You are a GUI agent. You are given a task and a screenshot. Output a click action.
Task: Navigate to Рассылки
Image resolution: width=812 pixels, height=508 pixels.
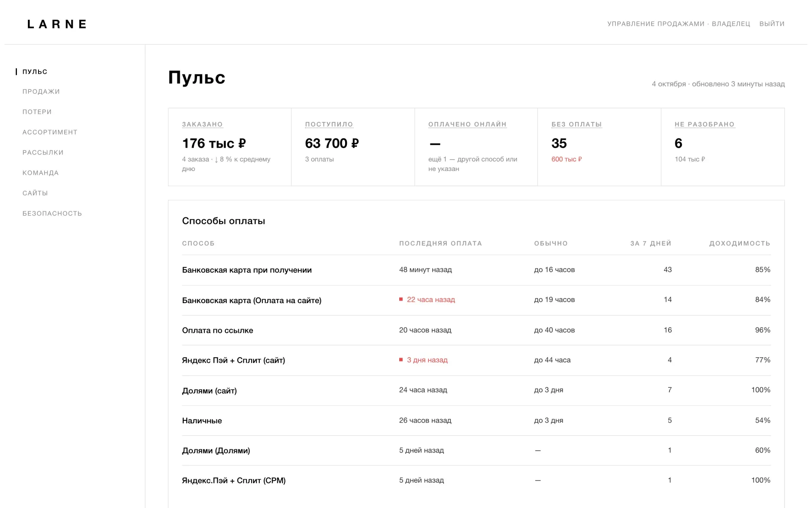(x=43, y=152)
